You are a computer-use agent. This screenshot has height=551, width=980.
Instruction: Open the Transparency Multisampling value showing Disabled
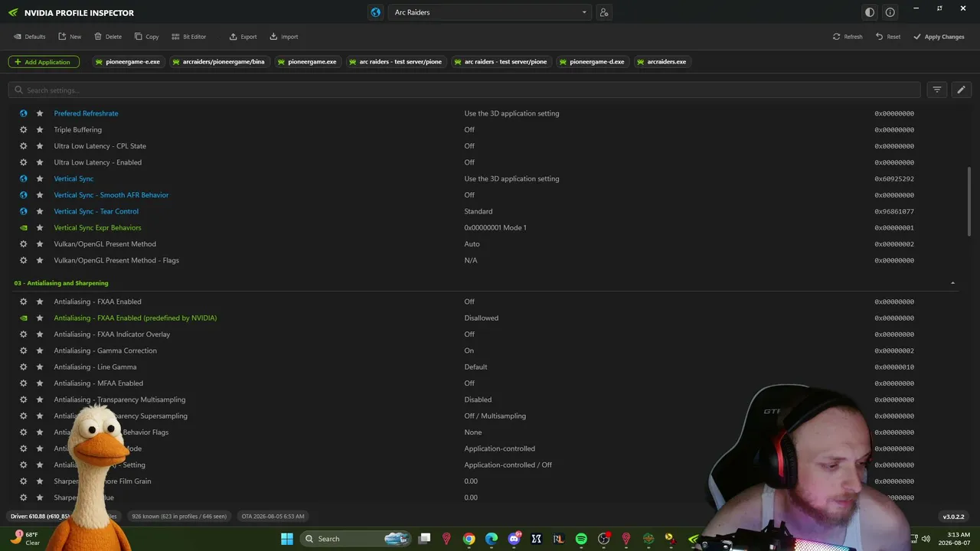tap(478, 399)
